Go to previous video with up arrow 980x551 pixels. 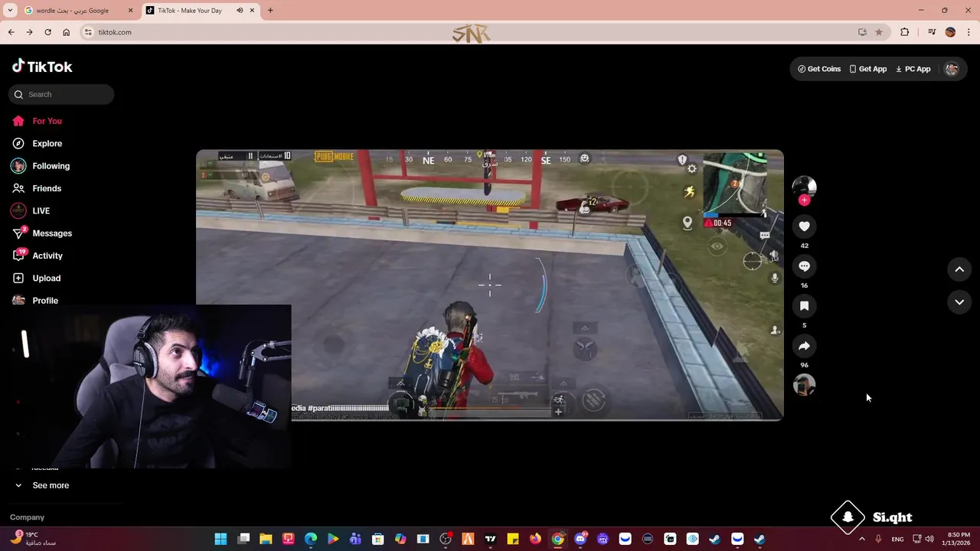959,269
